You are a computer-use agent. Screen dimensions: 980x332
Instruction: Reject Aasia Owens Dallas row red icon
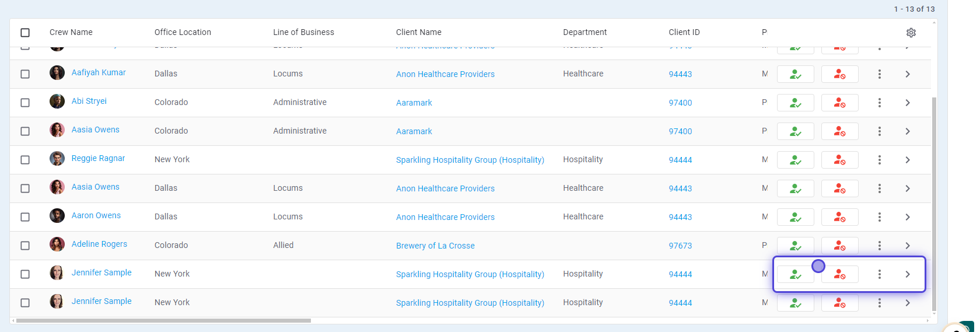tap(840, 188)
